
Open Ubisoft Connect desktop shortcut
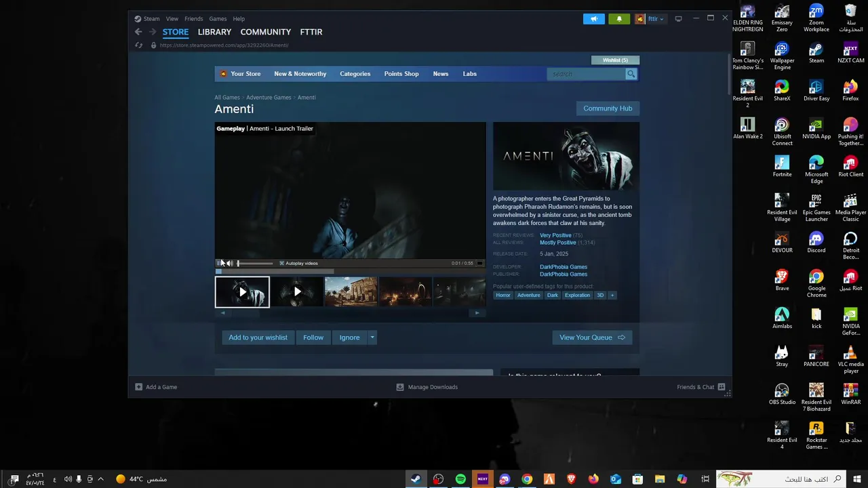click(782, 132)
